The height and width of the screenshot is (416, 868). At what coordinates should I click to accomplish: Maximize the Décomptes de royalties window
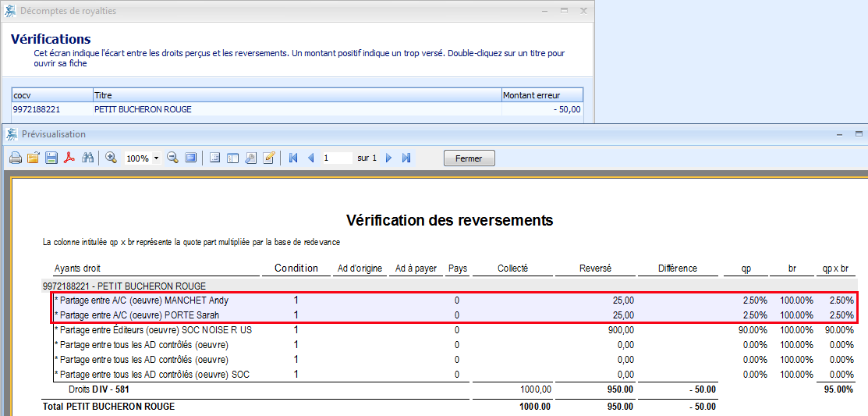tap(564, 10)
